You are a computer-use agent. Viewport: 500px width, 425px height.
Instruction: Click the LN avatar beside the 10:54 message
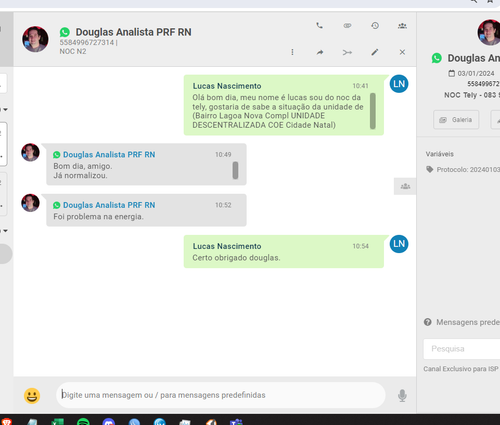(399, 244)
